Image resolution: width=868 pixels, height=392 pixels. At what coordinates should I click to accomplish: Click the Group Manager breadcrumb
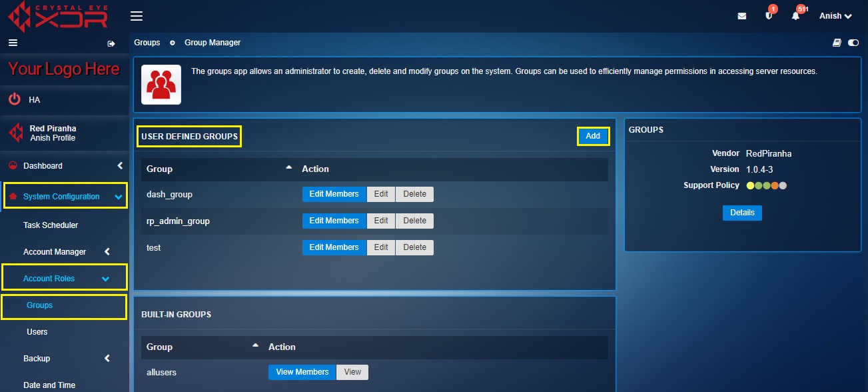pos(213,43)
